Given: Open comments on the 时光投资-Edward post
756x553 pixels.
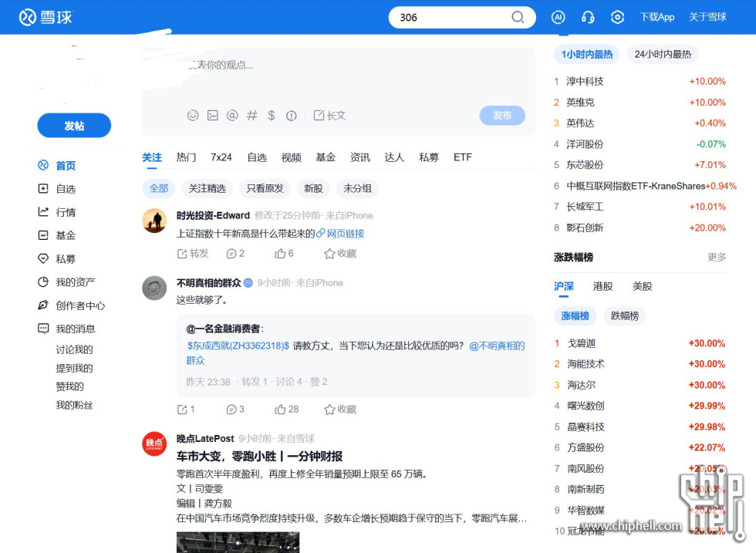Looking at the screenshot, I should pyautogui.click(x=235, y=254).
